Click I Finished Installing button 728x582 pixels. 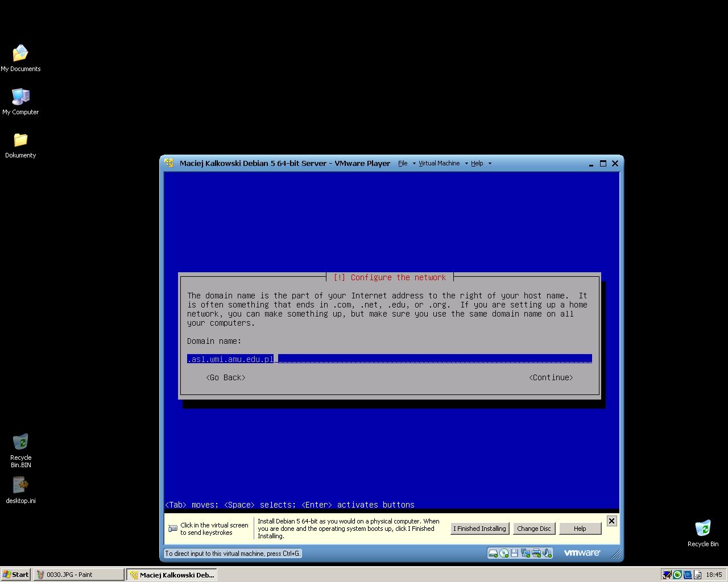(x=479, y=529)
